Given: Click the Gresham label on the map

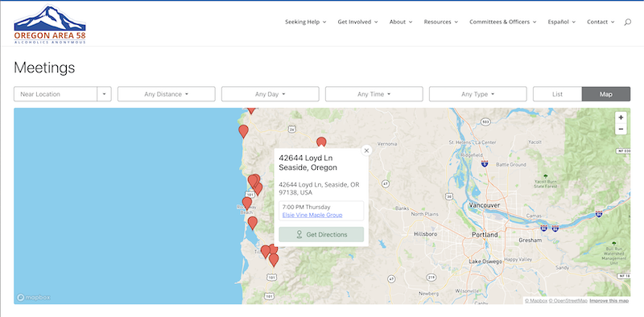Looking at the screenshot, I should click(x=530, y=240).
